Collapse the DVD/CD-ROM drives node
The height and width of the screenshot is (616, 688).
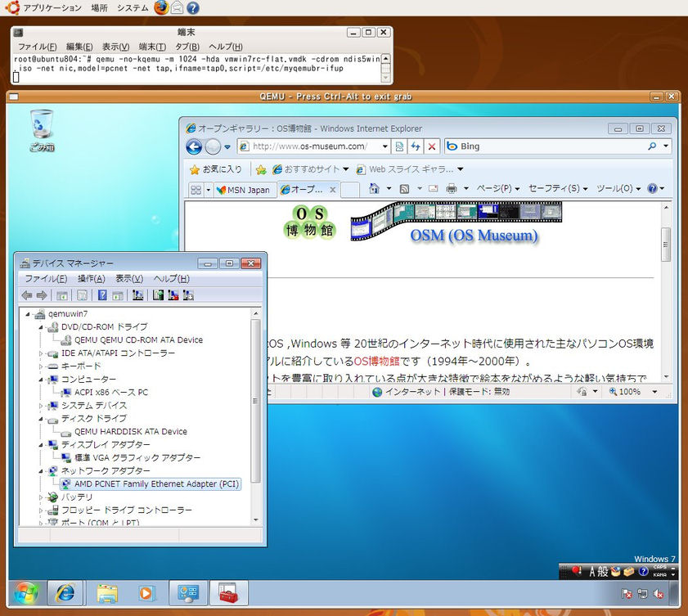pos(40,327)
